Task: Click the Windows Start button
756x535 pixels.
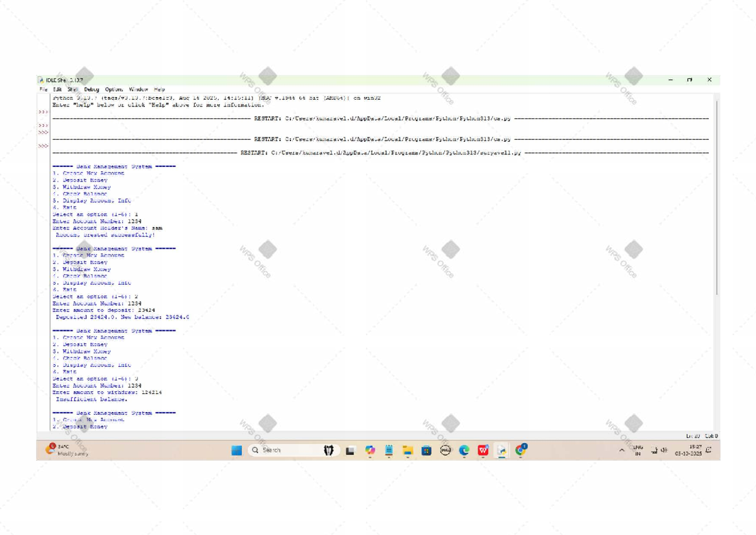Action: tap(236, 450)
